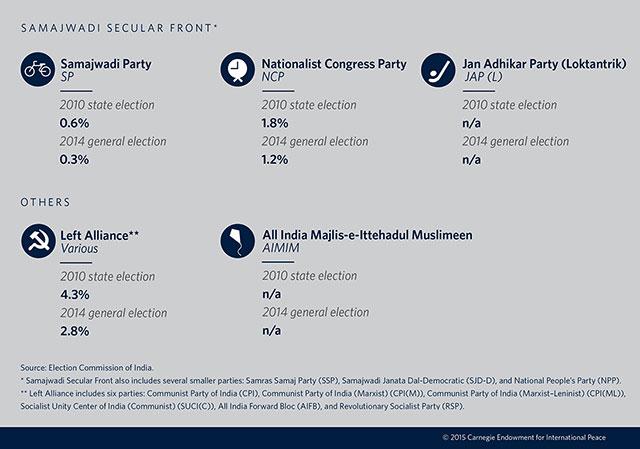Image resolution: width=640 pixels, height=449 pixels.
Task: Click NCP's 1.2% 2014 general election value
Action: (x=275, y=159)
